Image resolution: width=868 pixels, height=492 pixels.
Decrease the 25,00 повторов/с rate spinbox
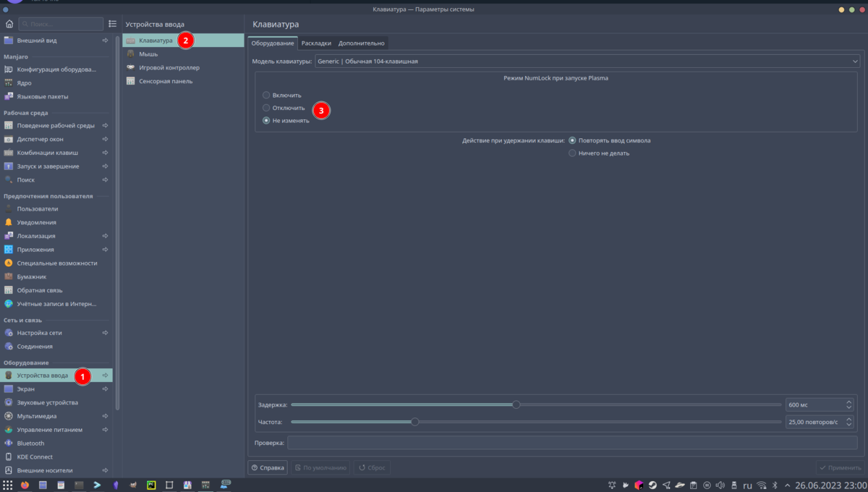(848, 425)
